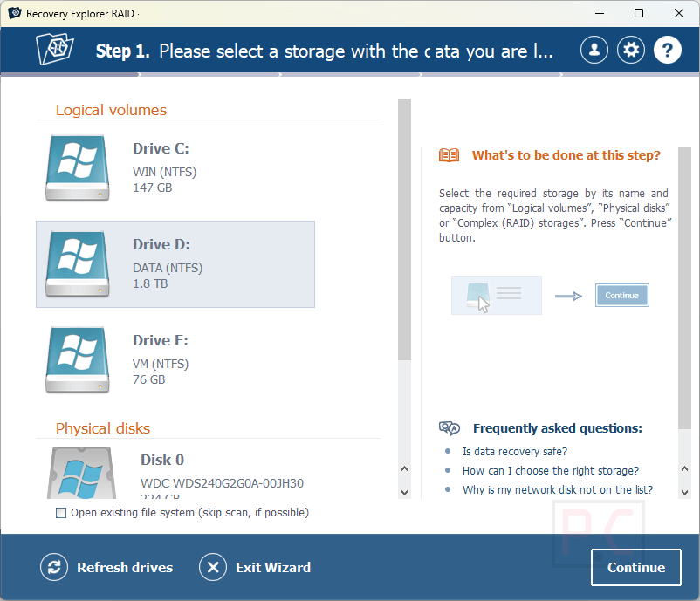The height and width of the screenshot is (601, 700).
Task: Click the '76 GB' size text
Action: pos(148,379)
